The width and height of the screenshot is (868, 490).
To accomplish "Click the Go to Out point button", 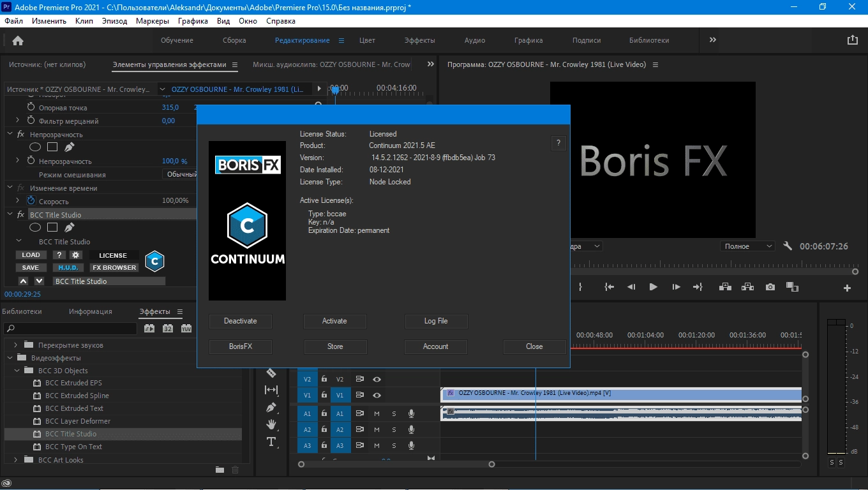I will 698,287.
